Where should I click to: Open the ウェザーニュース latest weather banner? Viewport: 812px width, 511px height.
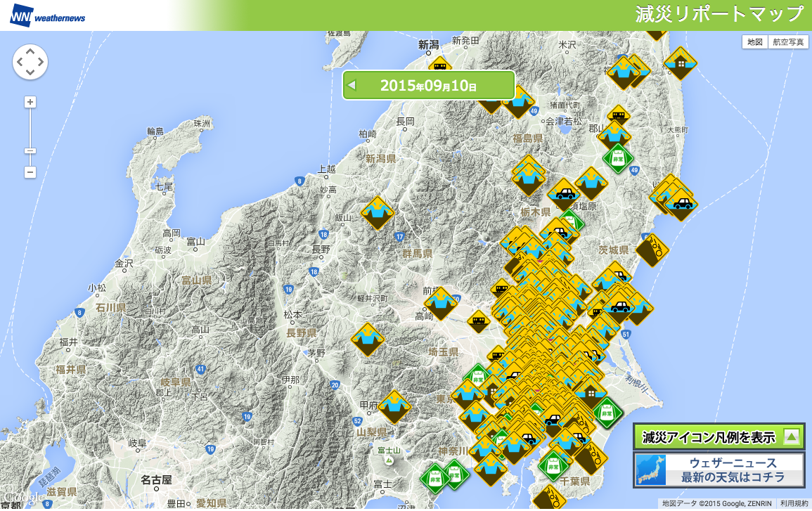[718, 470]
